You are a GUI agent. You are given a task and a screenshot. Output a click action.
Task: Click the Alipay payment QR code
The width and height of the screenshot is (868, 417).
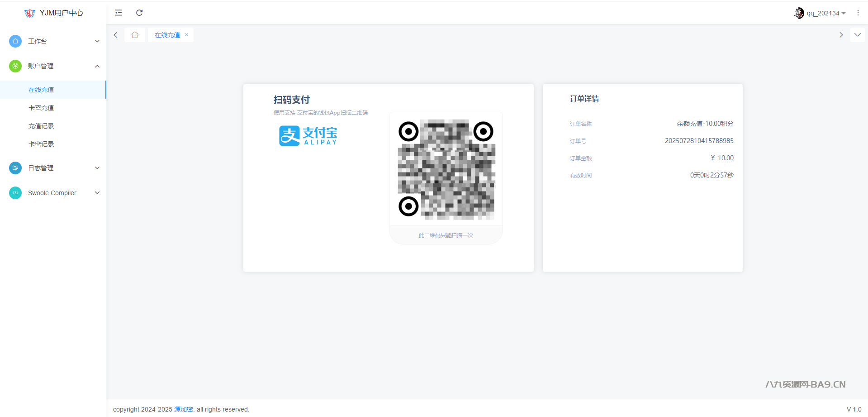click(x=446, y=169)
